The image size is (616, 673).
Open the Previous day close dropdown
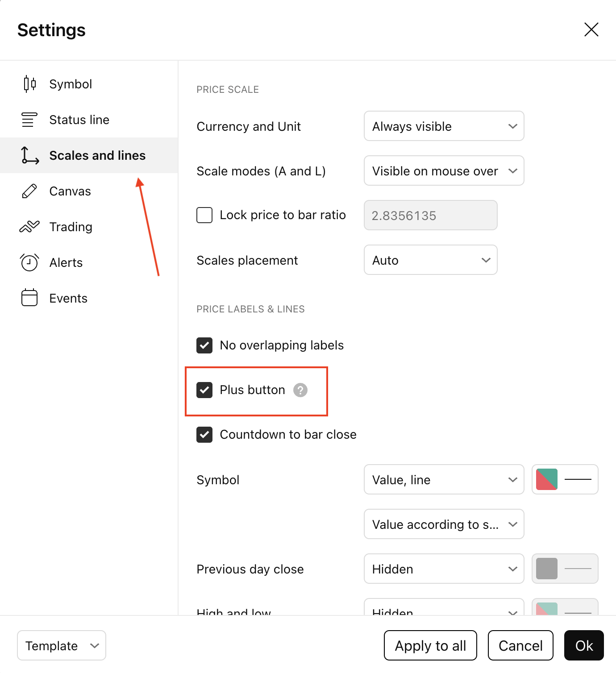point(444,569)
